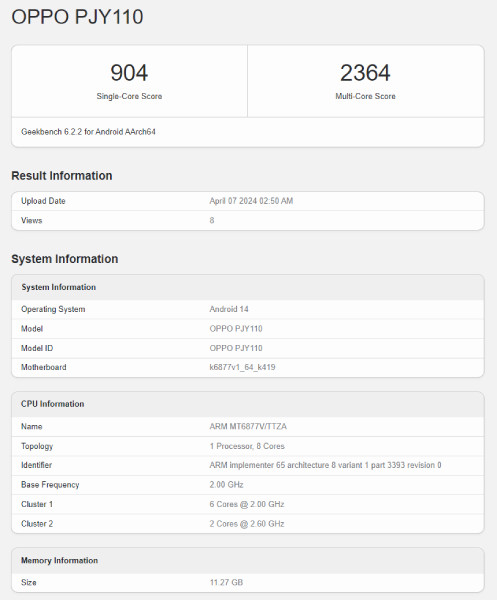This screenshot has height=600, width=497.
Task: Select the CPU name ARM MT6877V/TTZA
Action: (248, 426)
